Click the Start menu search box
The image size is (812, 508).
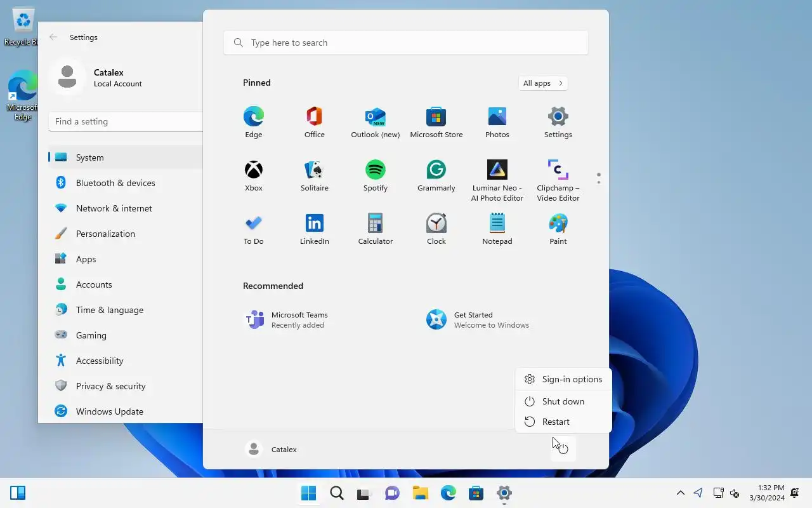tap(406, 43)
